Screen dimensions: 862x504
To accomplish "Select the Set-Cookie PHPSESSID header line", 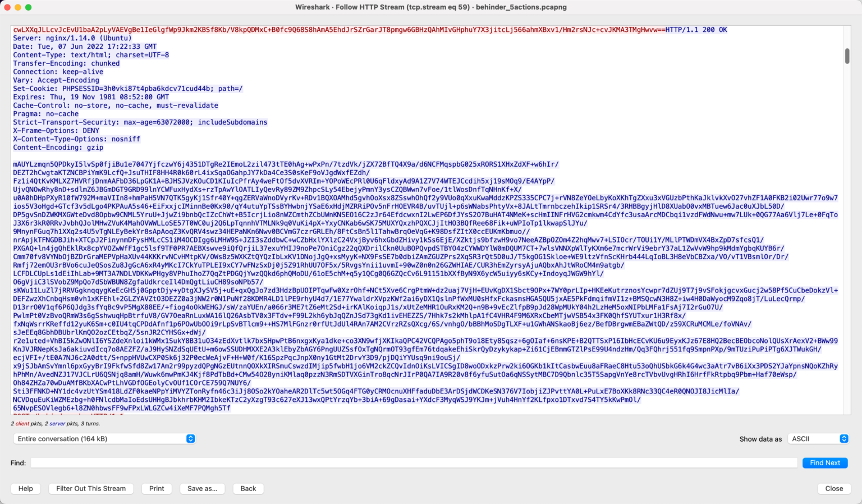I will [x=128, y=89].
